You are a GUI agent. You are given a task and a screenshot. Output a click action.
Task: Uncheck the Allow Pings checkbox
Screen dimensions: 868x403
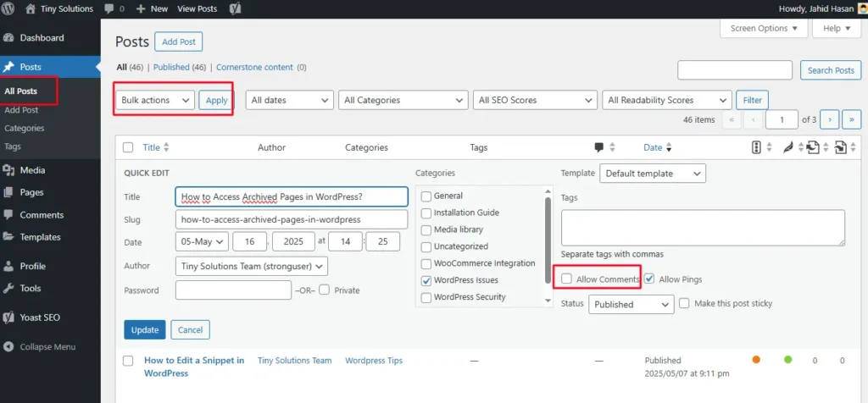649,279
